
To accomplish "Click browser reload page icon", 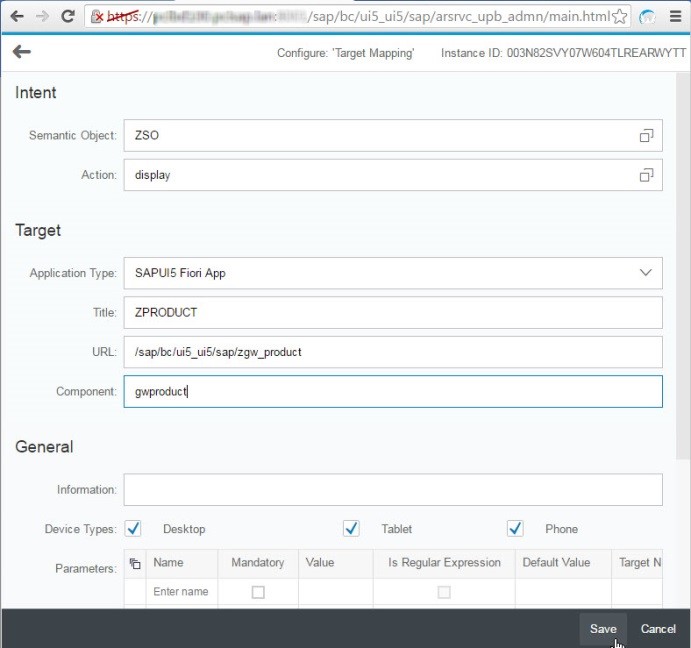I will [68, 16].
